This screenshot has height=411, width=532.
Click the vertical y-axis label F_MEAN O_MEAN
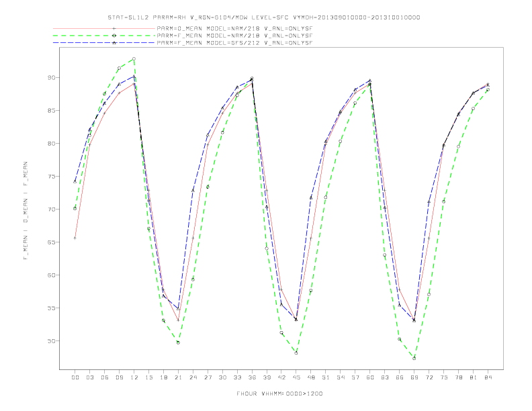pyautogui.click(x=26, y=211)
